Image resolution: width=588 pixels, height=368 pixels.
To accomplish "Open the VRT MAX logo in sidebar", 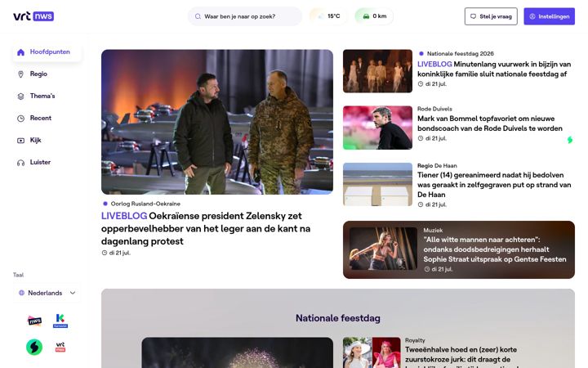I will pos(60,347).
